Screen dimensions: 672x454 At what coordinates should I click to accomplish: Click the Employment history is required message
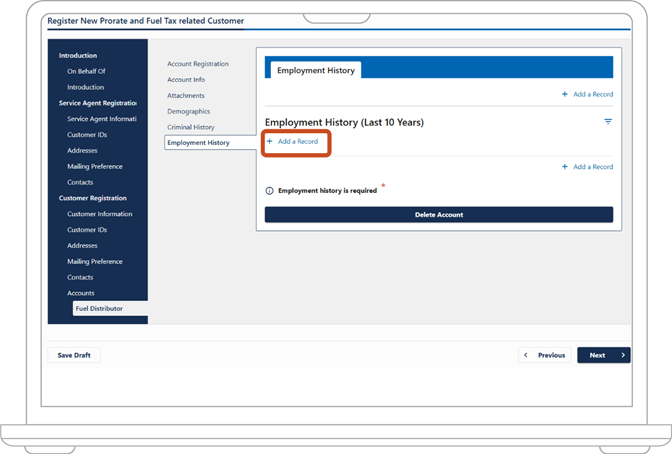(327, 191)
